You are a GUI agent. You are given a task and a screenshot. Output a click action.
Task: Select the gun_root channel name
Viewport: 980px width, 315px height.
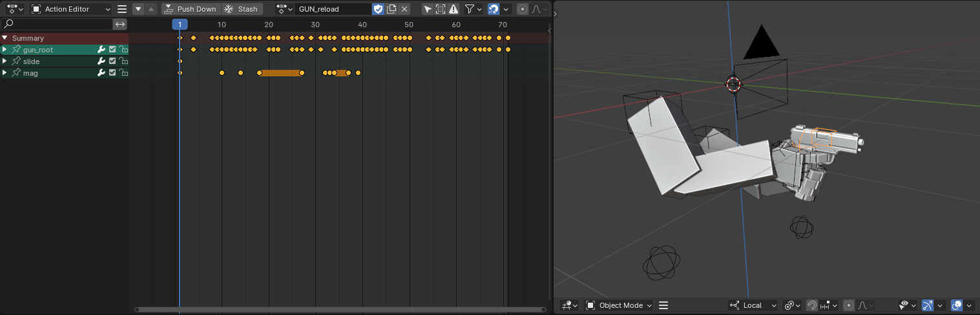click(x=38, y=50)
